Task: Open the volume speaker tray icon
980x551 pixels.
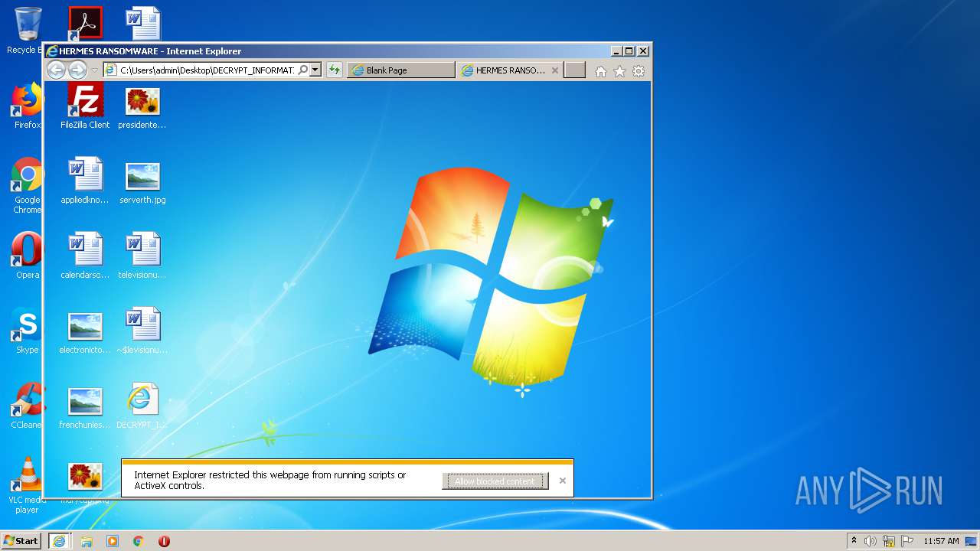Action: (871, 541)
